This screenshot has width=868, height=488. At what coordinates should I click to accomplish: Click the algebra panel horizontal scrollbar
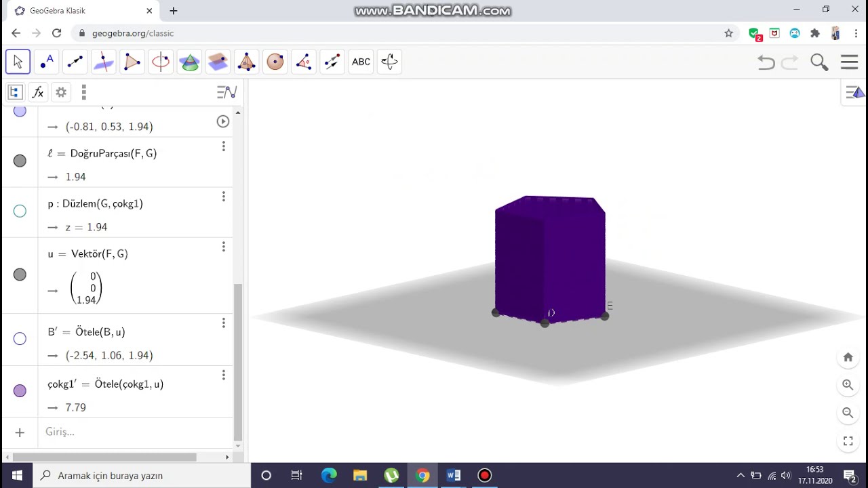click(104, 457)
